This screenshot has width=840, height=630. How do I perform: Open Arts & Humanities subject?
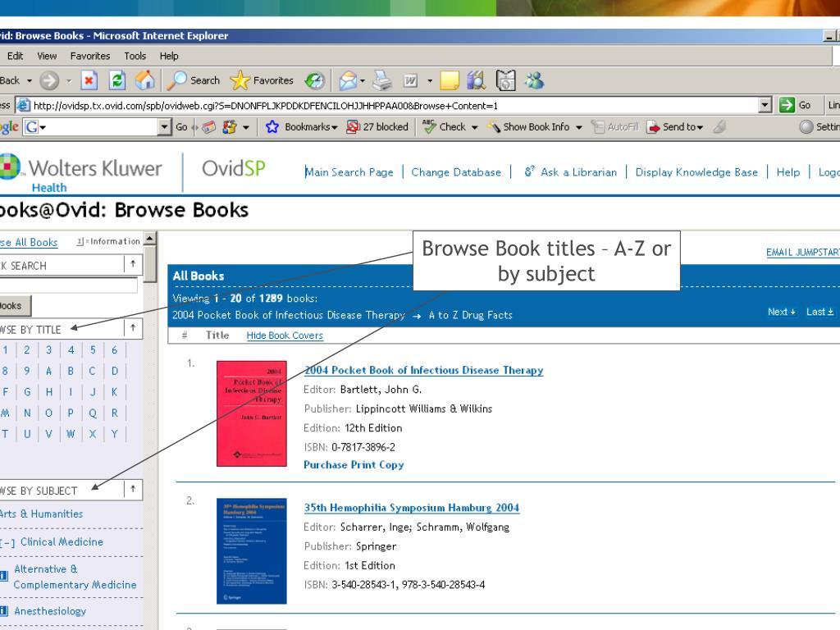(x=41, y=514)
